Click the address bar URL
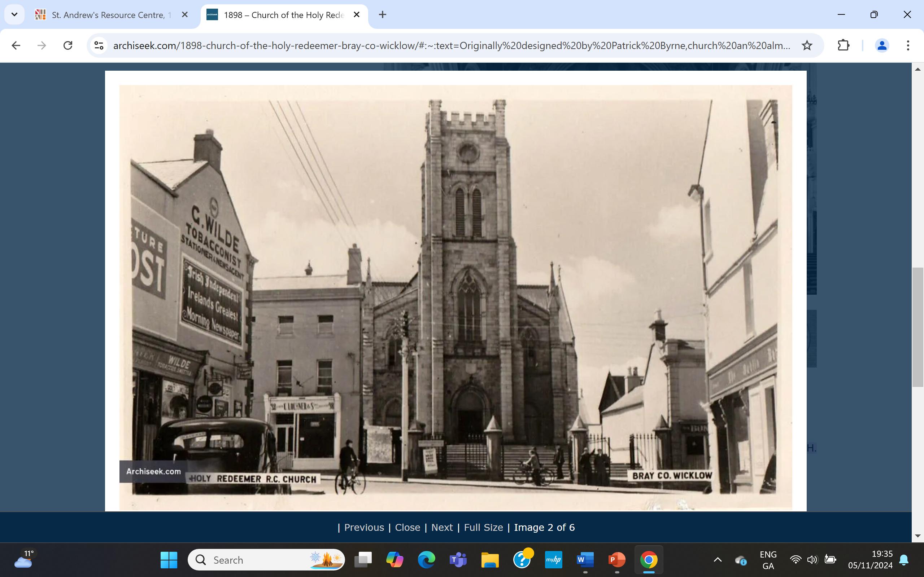The width and height of the screenshot is (924, 577). (450, 45)
